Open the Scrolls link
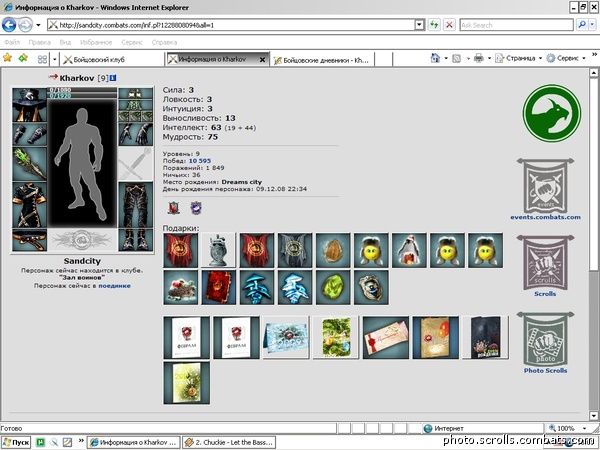The width and height of the screenshot is (600, 450). coord(545,294)
